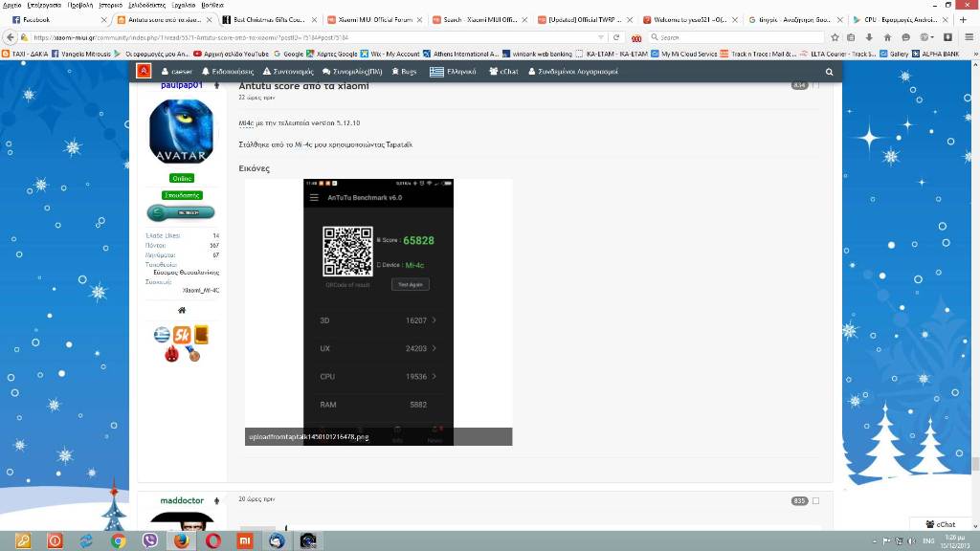
Task: Switch to the Facebook tab
Action: (58, 20)
